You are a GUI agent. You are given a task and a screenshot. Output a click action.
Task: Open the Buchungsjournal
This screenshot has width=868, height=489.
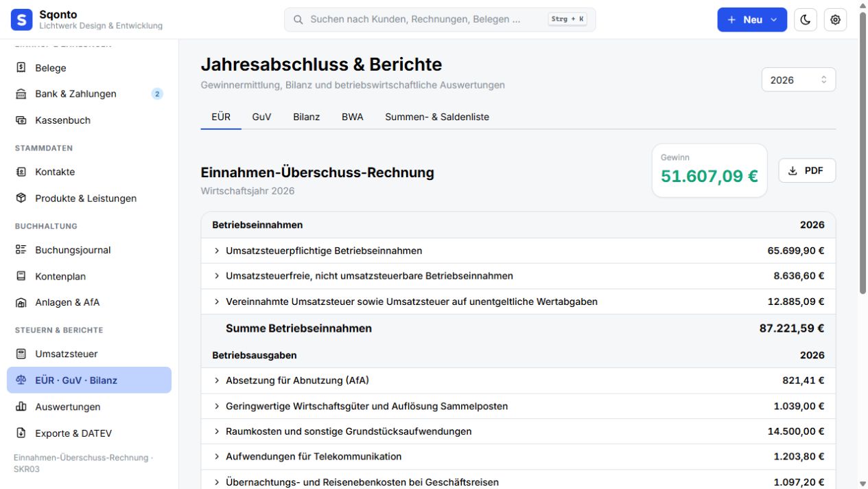point(89,250)
